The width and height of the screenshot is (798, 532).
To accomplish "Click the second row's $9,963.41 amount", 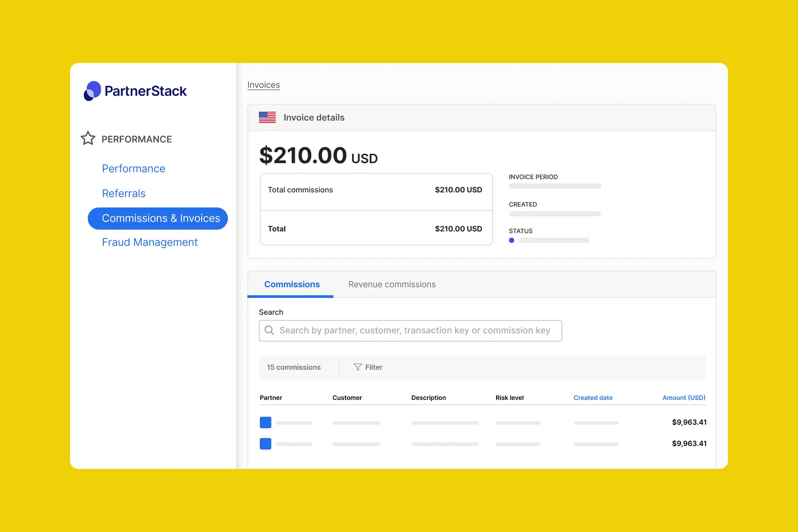I will click(689, 443).
